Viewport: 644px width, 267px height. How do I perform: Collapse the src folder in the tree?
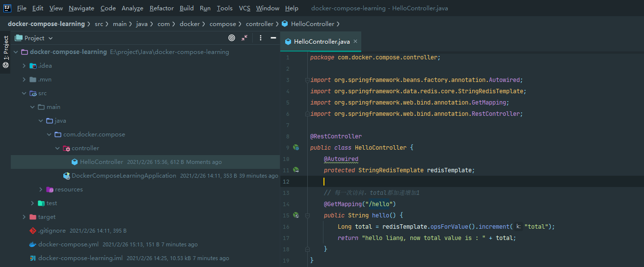[x=24, y=93]
